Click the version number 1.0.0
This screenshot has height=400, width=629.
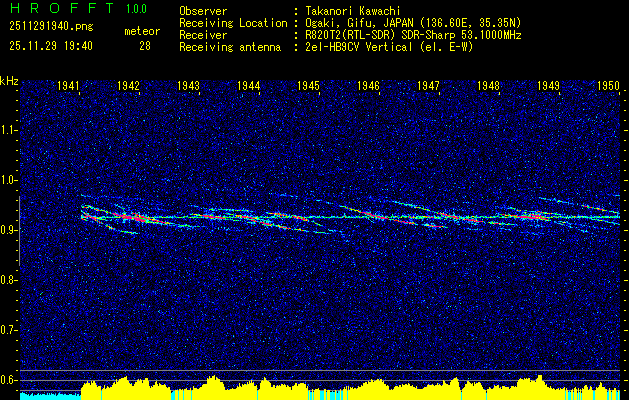136,9
